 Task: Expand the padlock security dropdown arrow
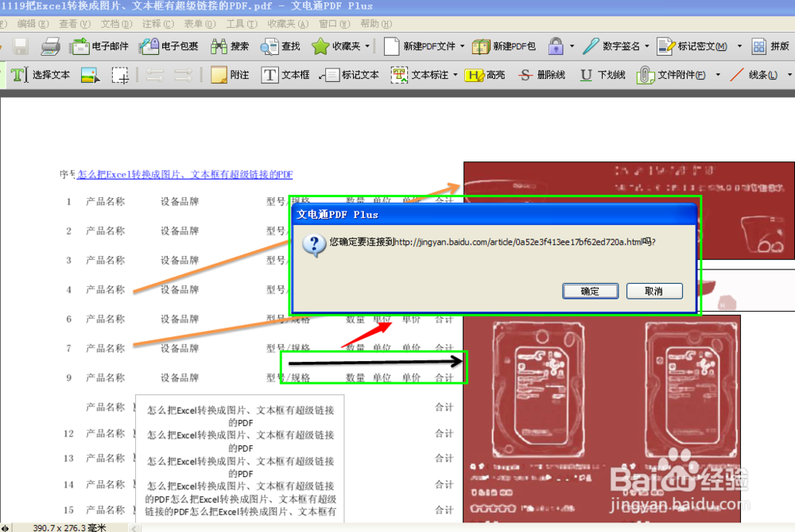click(572, 46)
